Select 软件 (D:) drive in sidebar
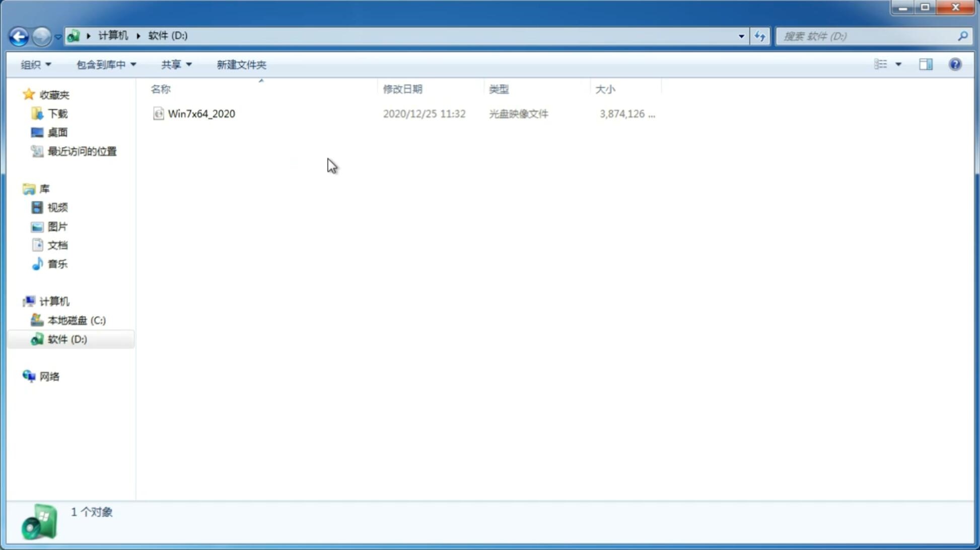 pyautogui.click(x=66, y=339)
